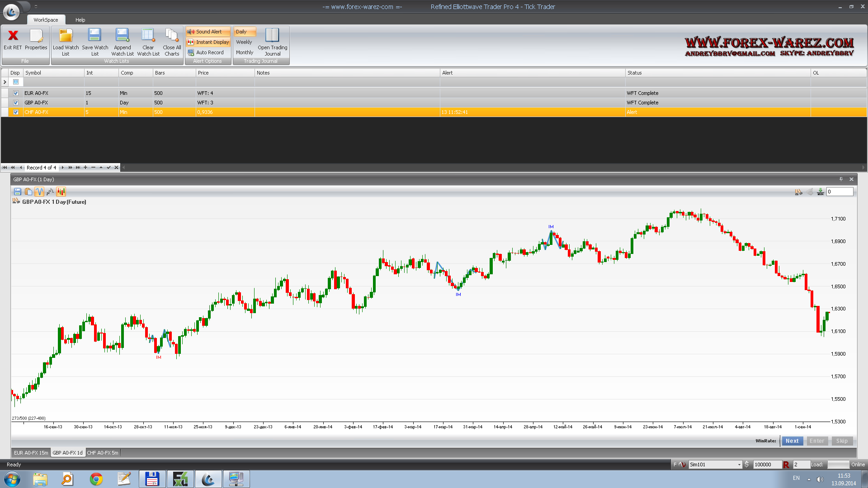
Task: Uncheck the EUR A0-FX display checkbox
Action: [16, 93]
